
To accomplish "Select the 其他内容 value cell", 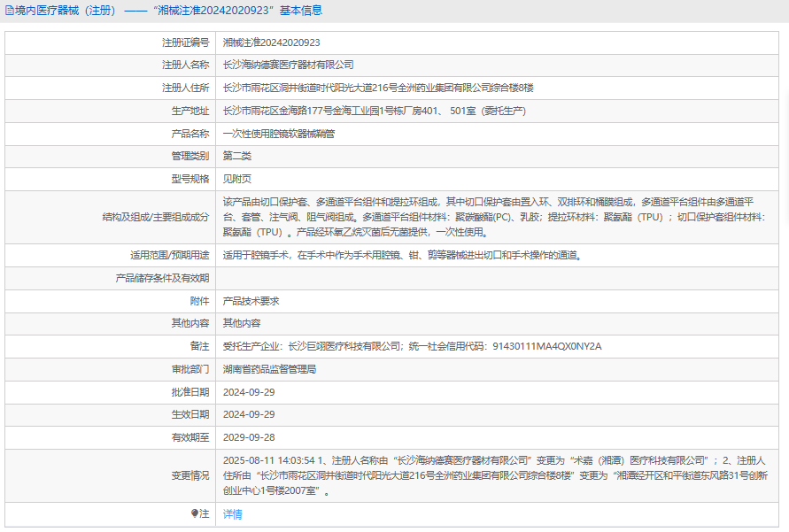I will pyautogui.click(x=242, y=323).
